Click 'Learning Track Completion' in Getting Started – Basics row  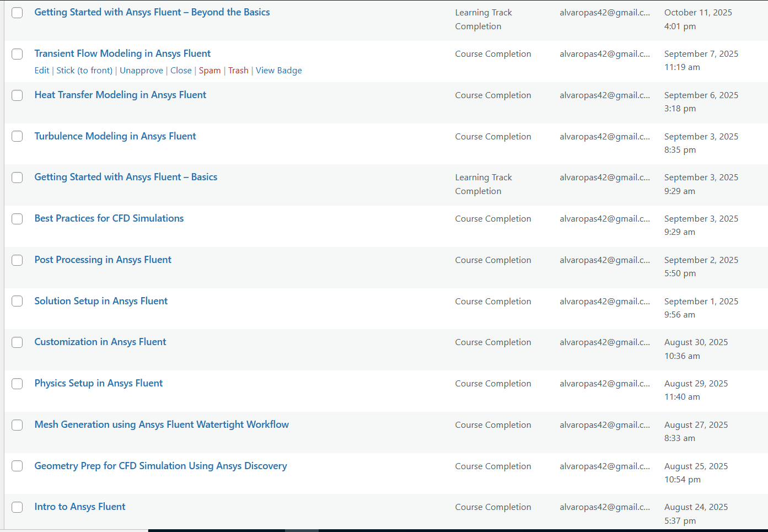click(x=484, y=184)
